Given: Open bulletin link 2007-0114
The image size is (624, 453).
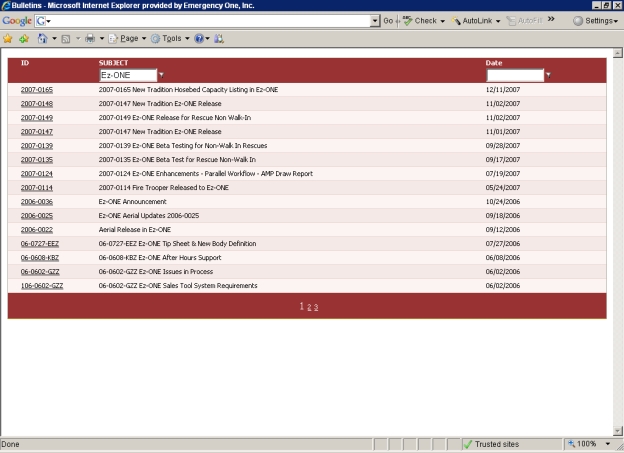Looking at the screenshot, I should tap(37, 188).
